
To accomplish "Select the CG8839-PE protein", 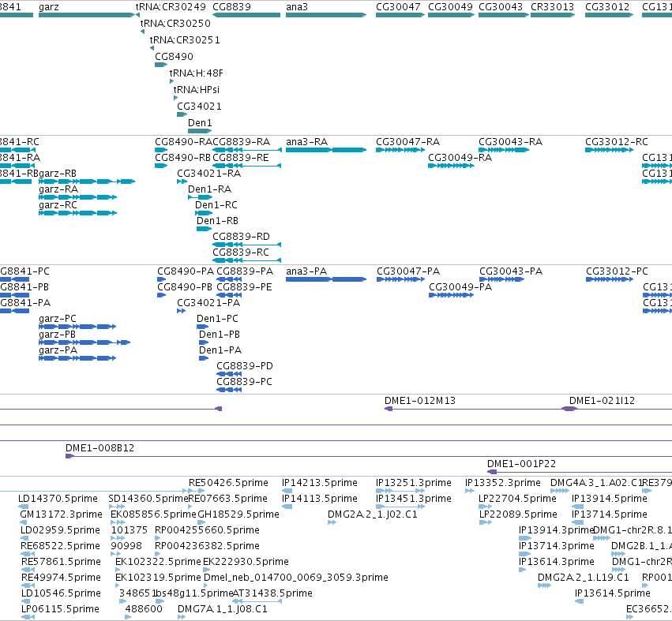I will pos(229,295).
